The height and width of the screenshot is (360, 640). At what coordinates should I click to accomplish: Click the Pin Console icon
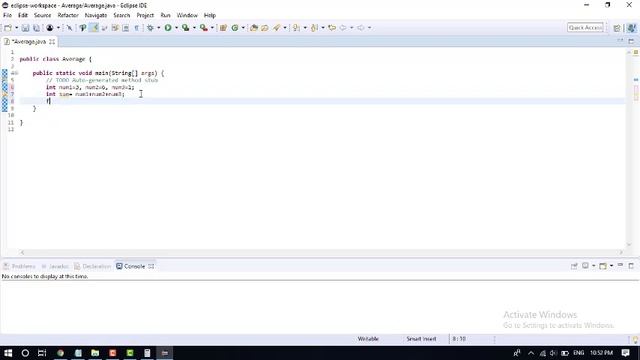tap(574, 266)
